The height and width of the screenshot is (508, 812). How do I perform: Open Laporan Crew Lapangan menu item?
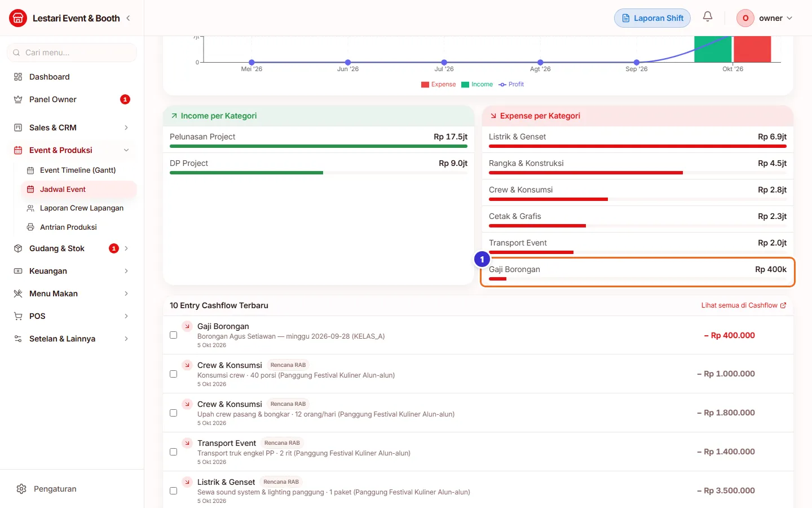point(79,208)
